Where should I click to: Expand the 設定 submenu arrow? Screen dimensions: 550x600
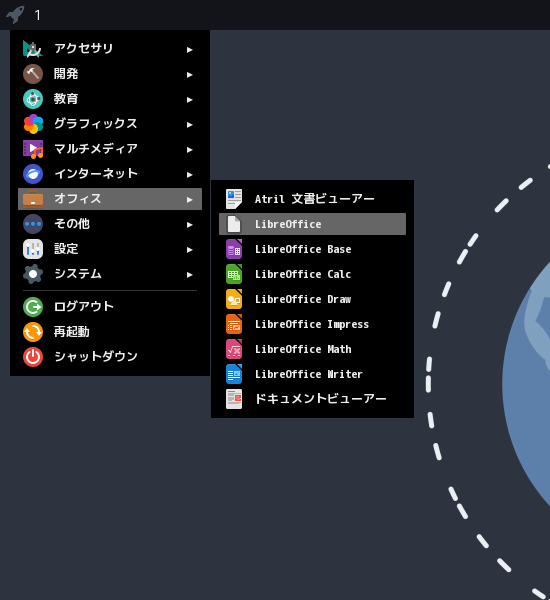189,250
